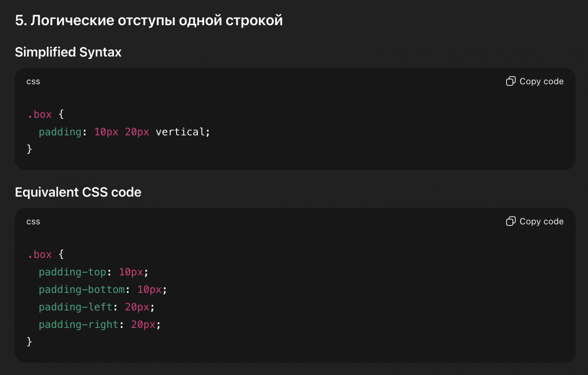Select the padding-bottom property name

[82, 289]
